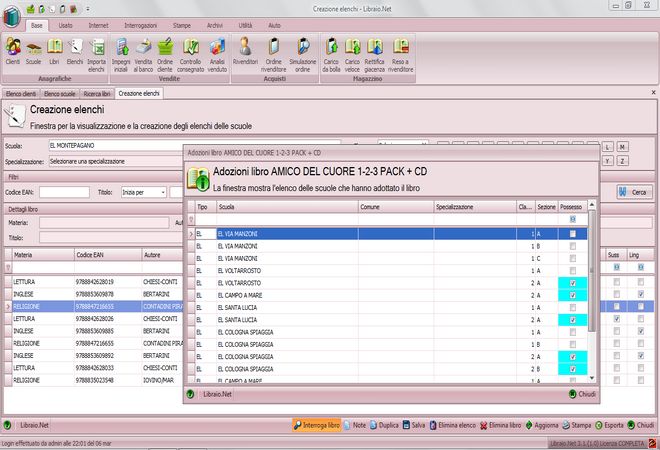Switch to the Usato ribbon tab
The height and width of the screenshot is (450, 660).
tap(65, 26)
